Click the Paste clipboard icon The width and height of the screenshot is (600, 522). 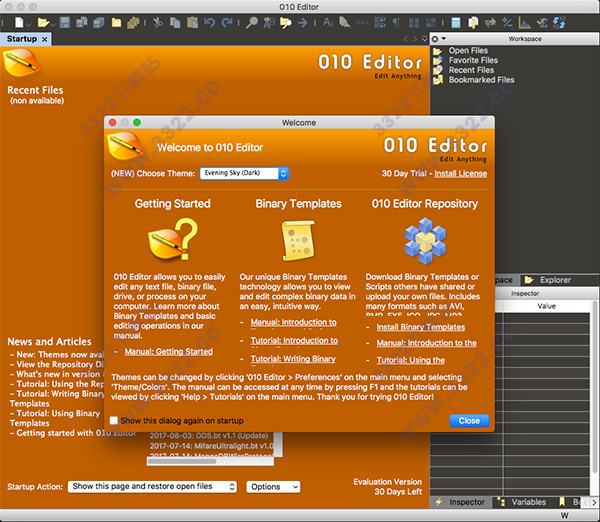[x=192, y=23]
